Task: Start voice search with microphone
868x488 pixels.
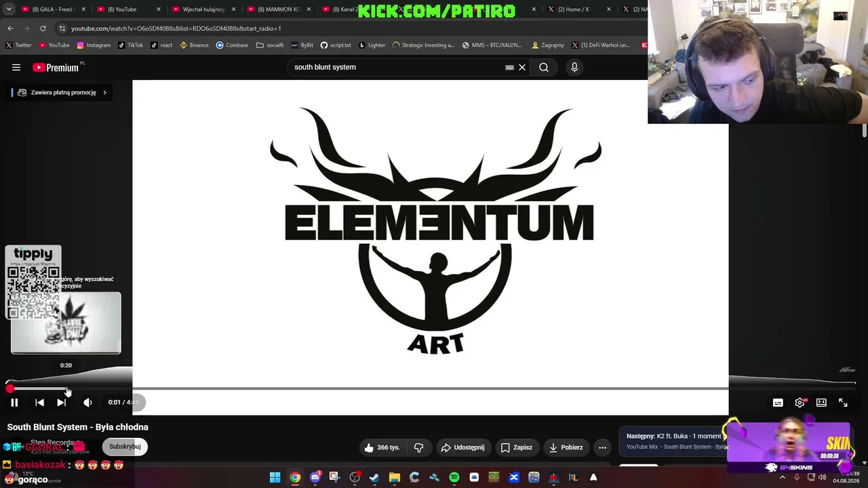Action: 574,67
